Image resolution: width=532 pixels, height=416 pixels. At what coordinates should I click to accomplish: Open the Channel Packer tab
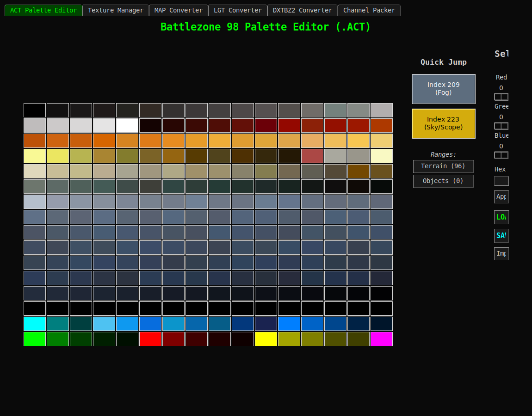point(369,10)
